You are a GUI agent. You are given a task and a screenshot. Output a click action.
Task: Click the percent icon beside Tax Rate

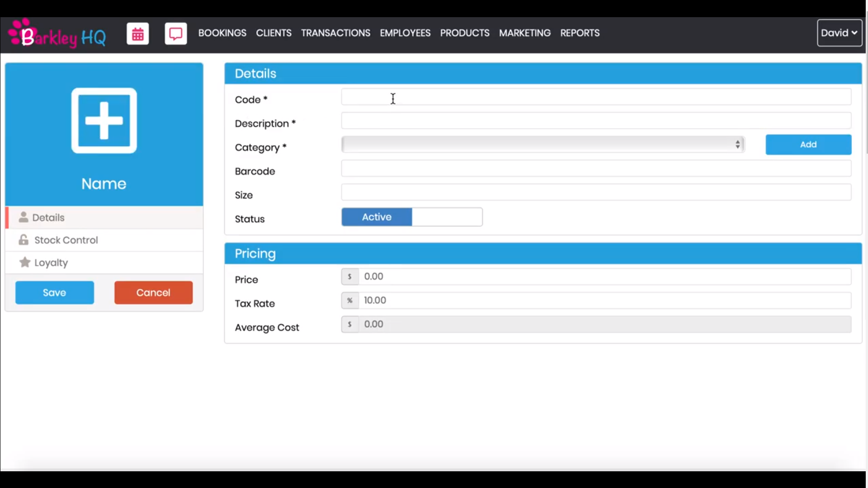[350, 300]
